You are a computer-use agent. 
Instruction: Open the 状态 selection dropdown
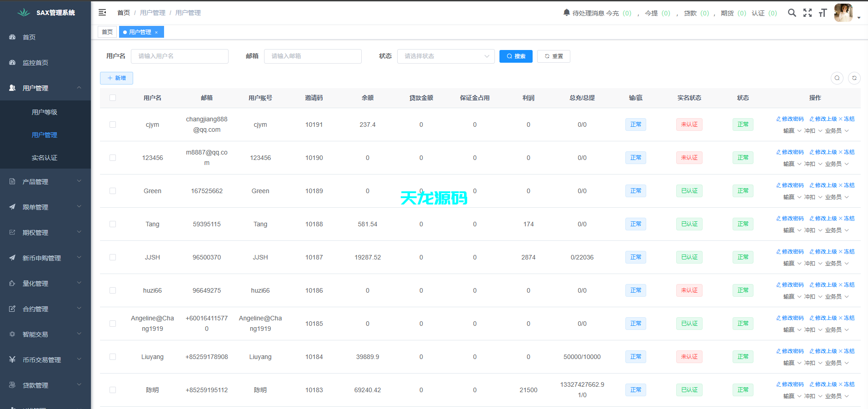(x=445, y=56)
